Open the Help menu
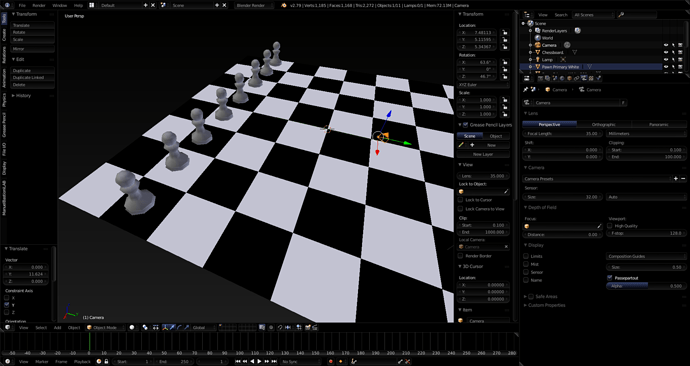 point(78,5)
